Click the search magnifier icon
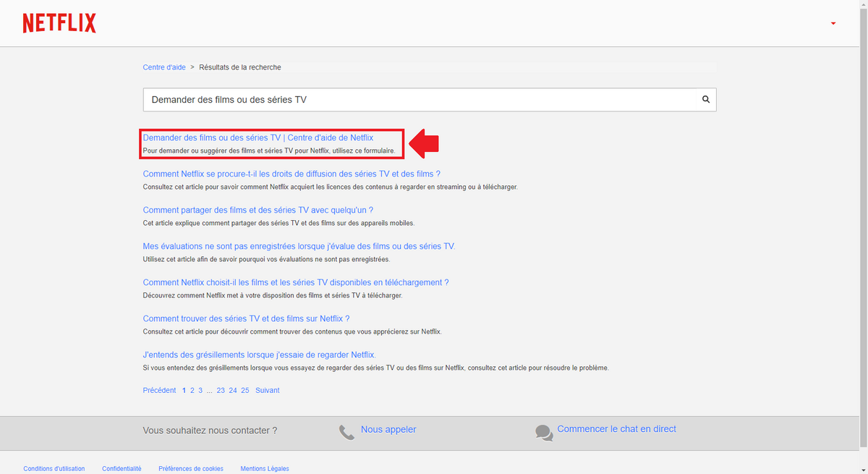868x474 pixels. click(x=706, y=100)
